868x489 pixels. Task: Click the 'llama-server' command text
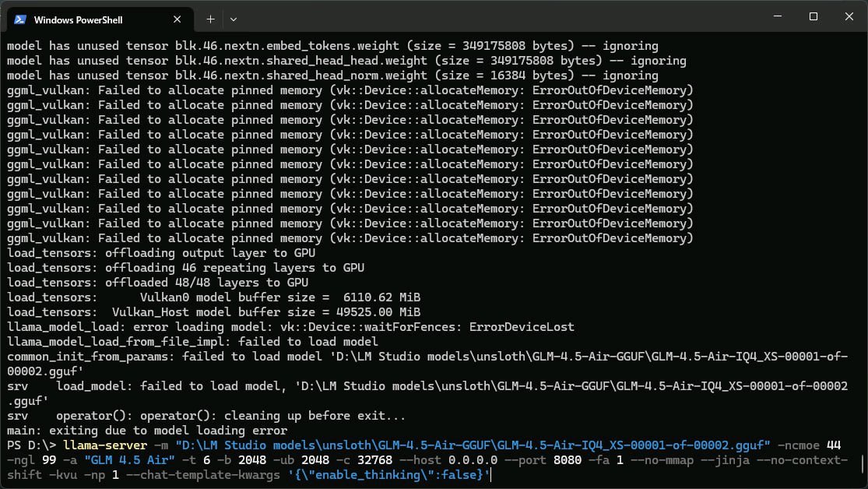pyautogui.click(x=105, y=445)
